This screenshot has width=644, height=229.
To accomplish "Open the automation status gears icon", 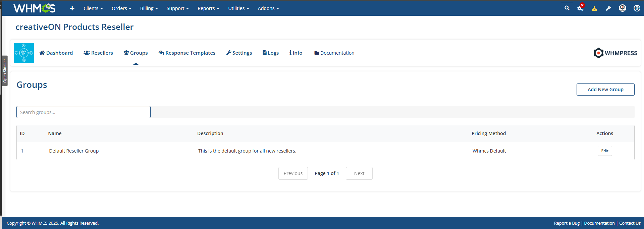I will click(580, 8).
